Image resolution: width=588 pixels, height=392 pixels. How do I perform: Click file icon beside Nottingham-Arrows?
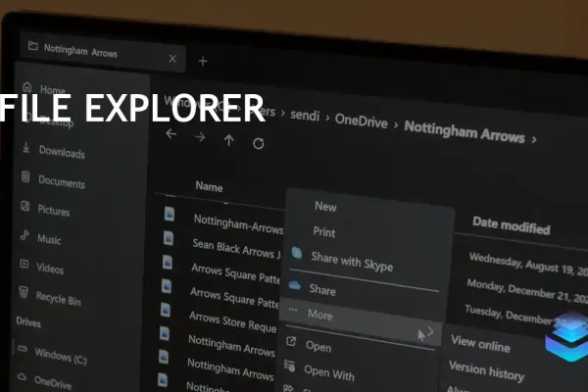(170, 214)
